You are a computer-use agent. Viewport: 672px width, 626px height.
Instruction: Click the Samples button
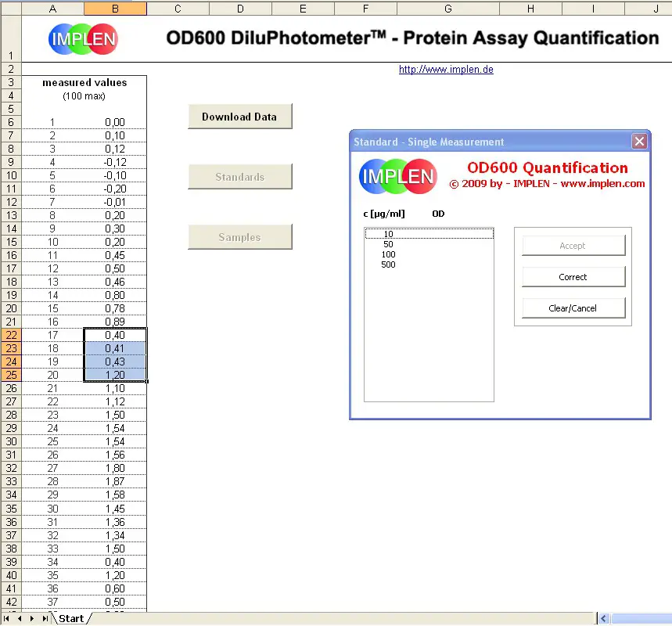tap(239, 237)
